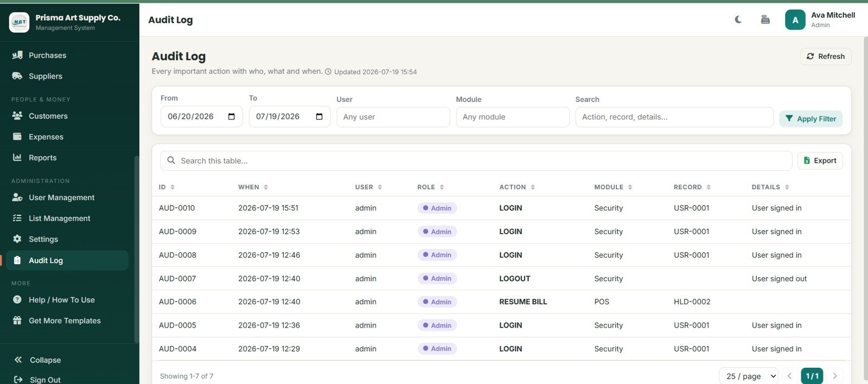The height and width of the screenshot is (384, 868).
Task: Click the Any user filter field
Action: (x=393, y=117)
